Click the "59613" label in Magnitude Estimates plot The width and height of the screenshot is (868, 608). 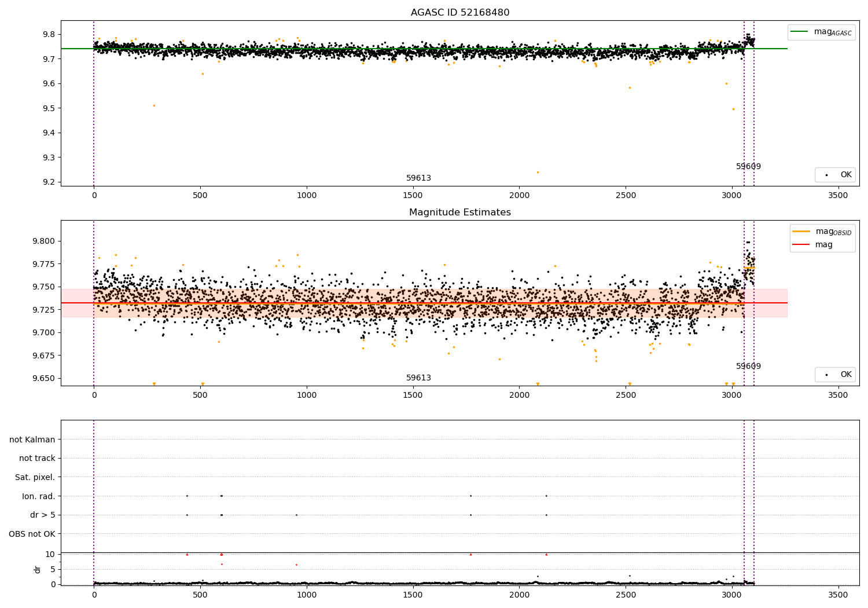point(418,378)
